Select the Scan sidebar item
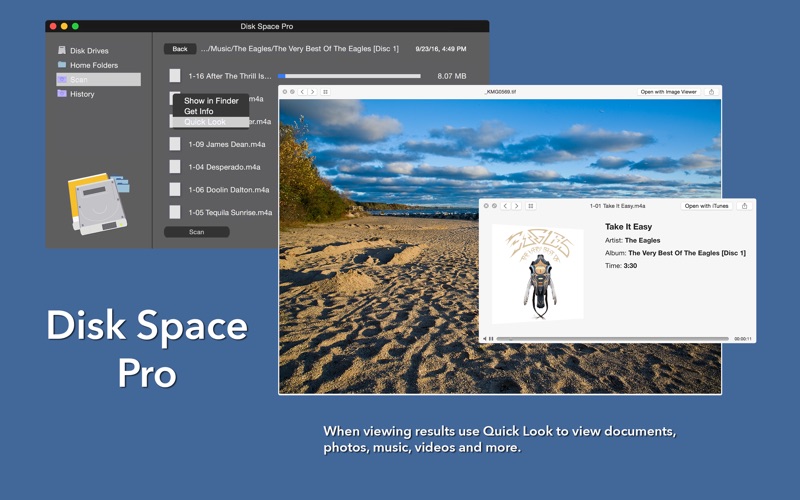Image resolution: width=800 pixels, height=500 pixels. [98, 79]
